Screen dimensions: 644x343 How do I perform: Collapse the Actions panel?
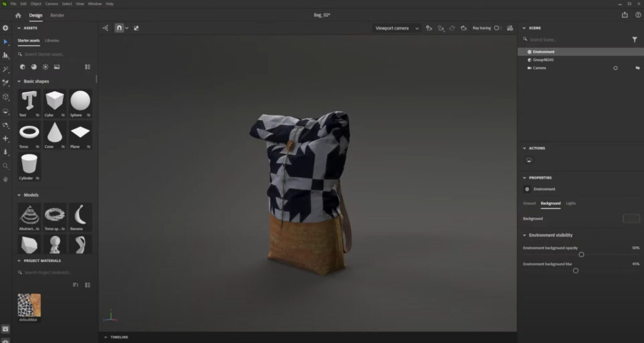(x=524, y=148)
